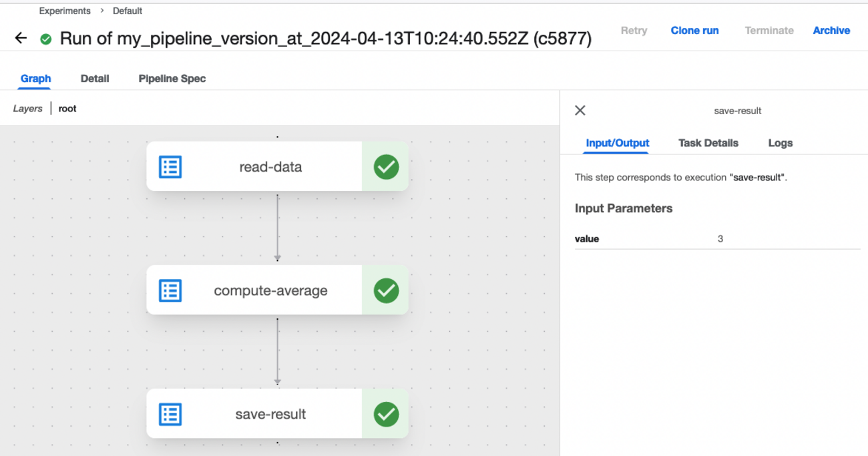Open the Detail tab of the run
Screen dimensions: 868x456
(x=95, y=78)
